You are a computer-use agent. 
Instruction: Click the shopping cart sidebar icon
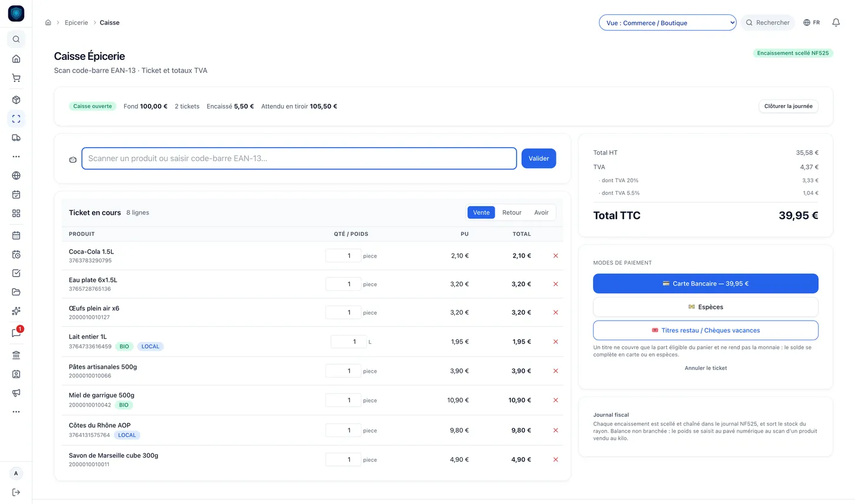(x=16, y=78)
